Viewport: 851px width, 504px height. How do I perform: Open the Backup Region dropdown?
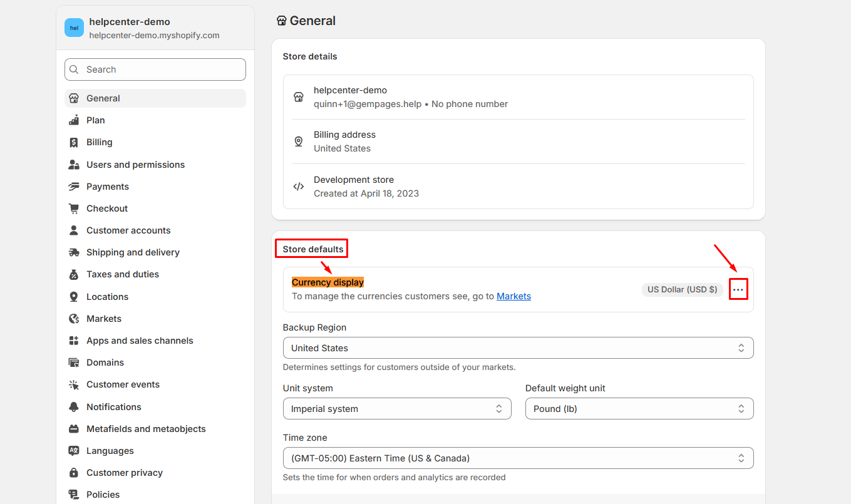coord(518,348)
